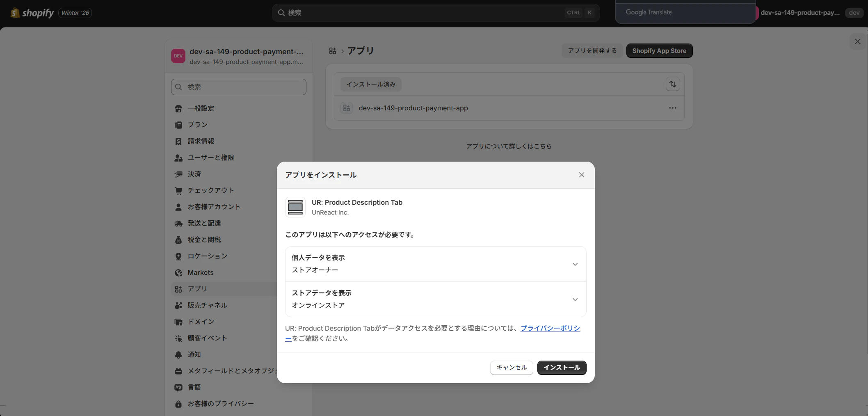Click the sort arrows button

pos(673,84)
